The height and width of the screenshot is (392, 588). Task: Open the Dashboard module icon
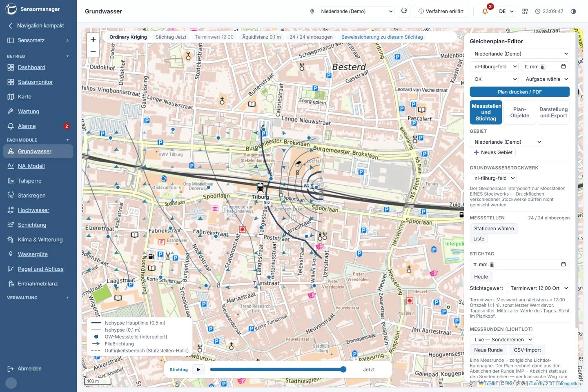pos(11,67)
